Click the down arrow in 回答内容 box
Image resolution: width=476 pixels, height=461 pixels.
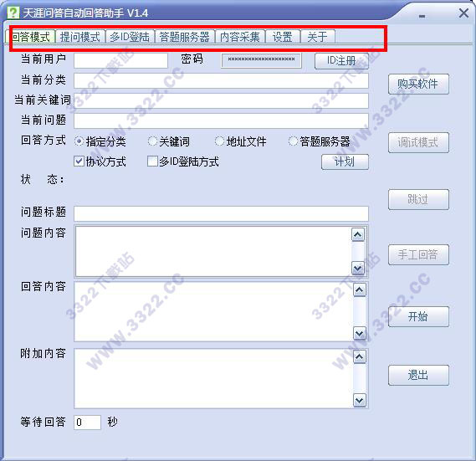[x=360, y=334]
